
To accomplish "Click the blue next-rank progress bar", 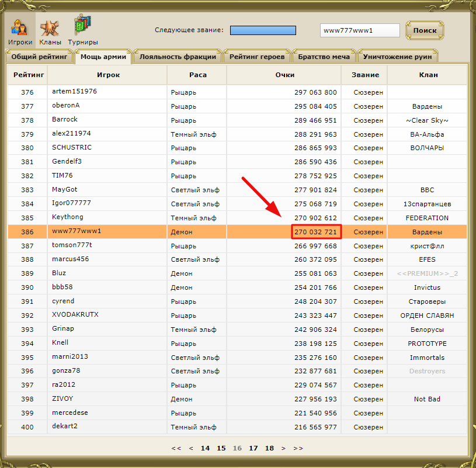I will [x=263, y=30].
